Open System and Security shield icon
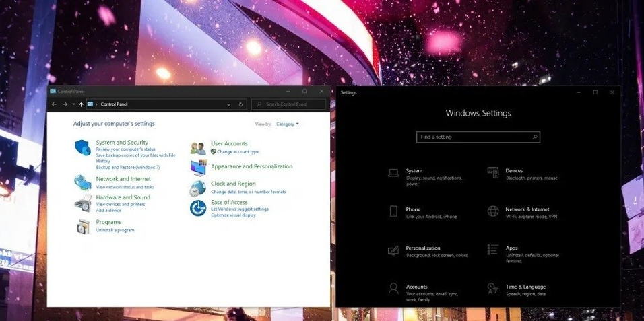Image resolution: width=644 pixels, height=321 pixels. [83, 148]
